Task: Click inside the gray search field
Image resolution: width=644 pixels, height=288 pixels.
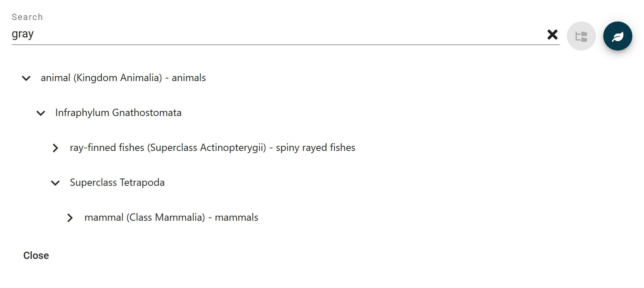Action: (255, 34)
